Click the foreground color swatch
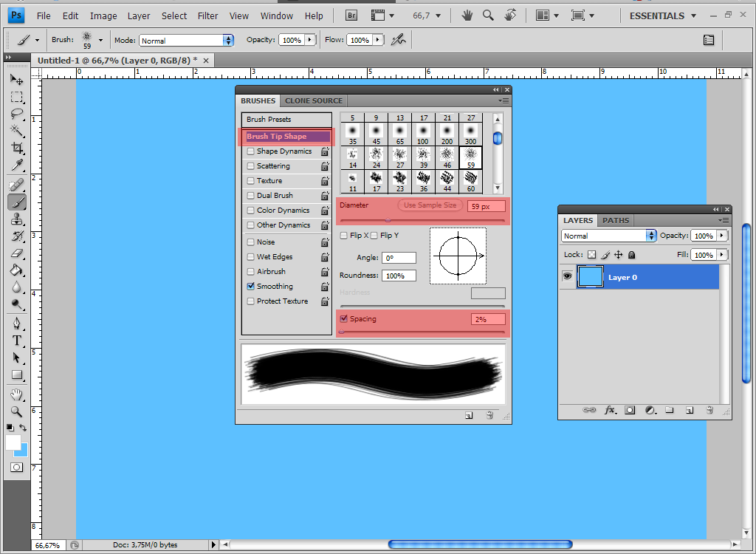 click(13, 442)
